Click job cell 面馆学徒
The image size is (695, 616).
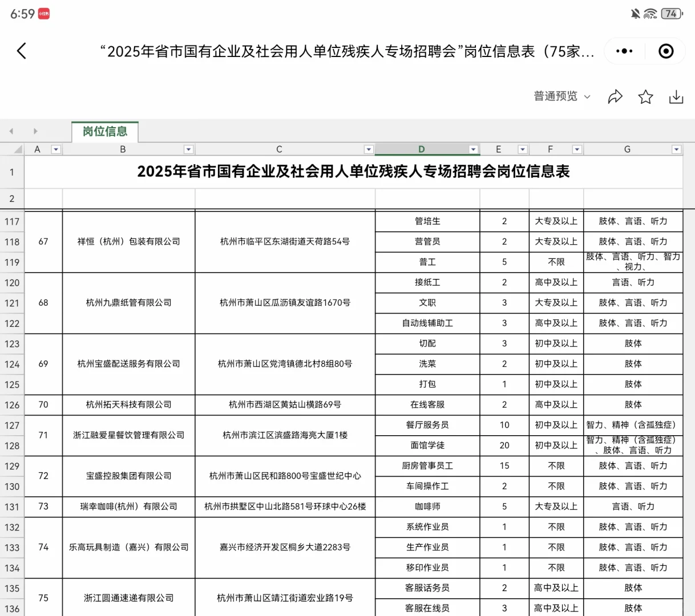(x=427, y=445)
